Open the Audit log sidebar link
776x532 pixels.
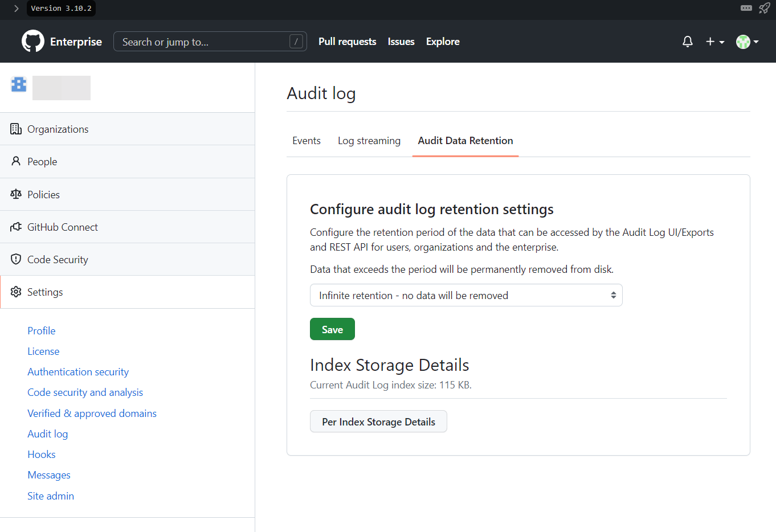tap(48, 434)
